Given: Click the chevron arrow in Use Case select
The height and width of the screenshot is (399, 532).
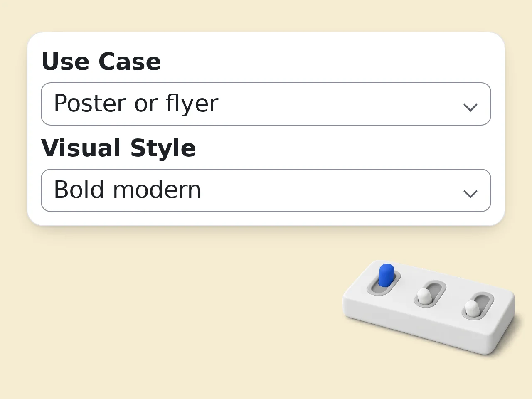Looking at the screenshot, I should click(x=470, y=107).
